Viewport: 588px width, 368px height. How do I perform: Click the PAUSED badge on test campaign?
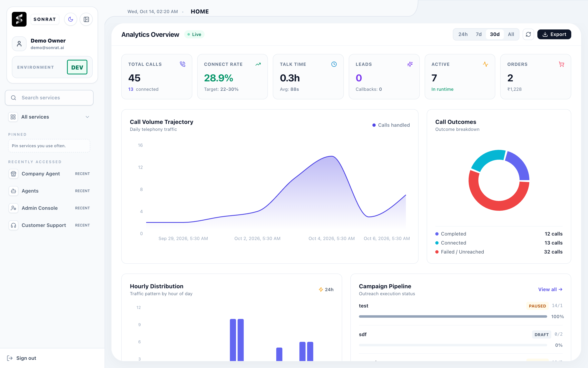click(537, 306)
